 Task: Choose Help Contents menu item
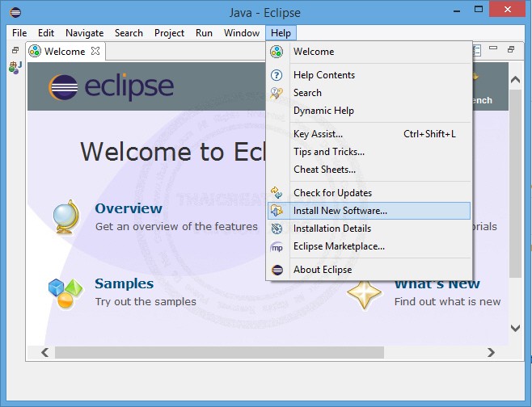(369, 75)
